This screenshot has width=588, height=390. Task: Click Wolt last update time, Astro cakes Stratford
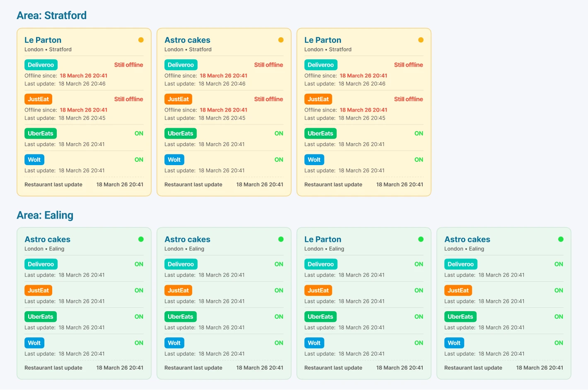click(x=221, y=171)
